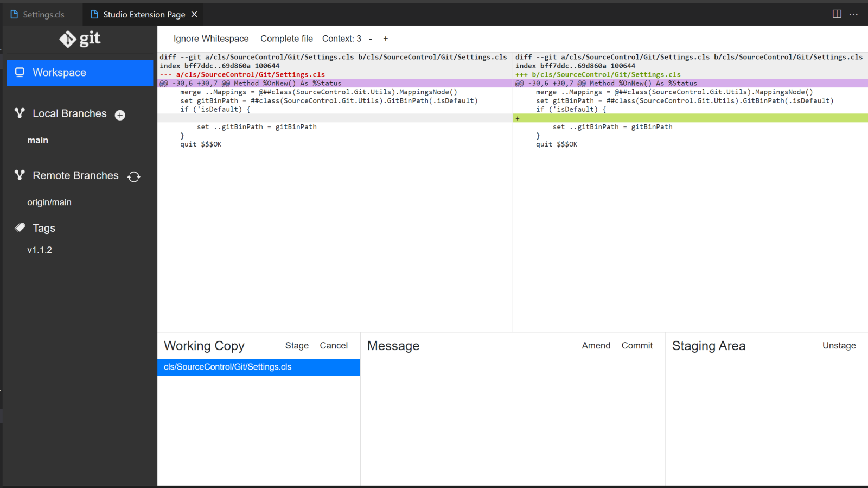Select Settings.cls in Working Copy list
This screenshot has width=868, height=488.
coord(228,367)
